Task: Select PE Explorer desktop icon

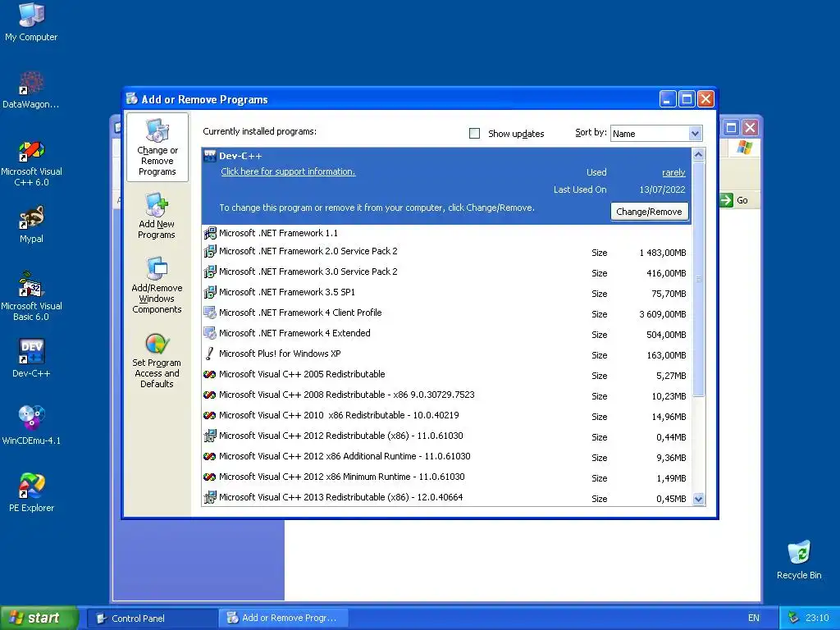Action: click(x=31, y=493)
